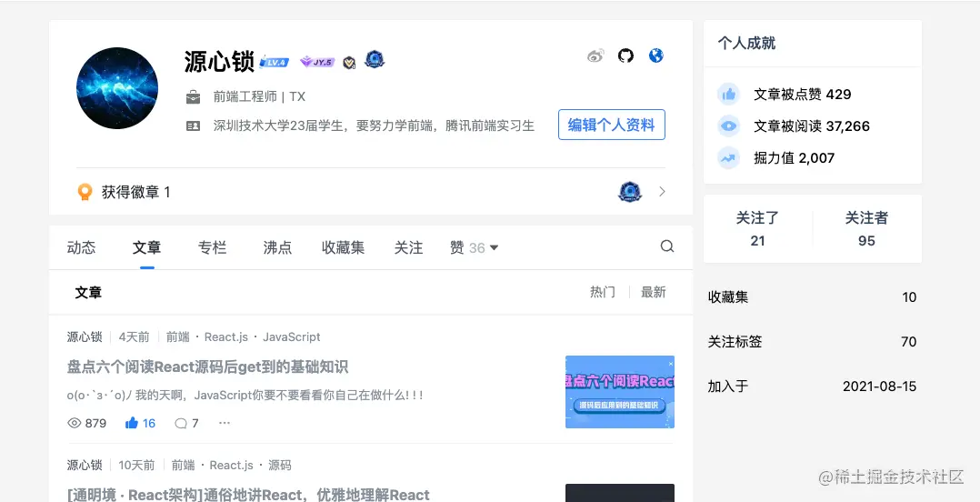Click the article excerpt 我的天啊，JavaScript你要不要看看
The width and height of the screenshot is (980, 502).
click(245, 395)
